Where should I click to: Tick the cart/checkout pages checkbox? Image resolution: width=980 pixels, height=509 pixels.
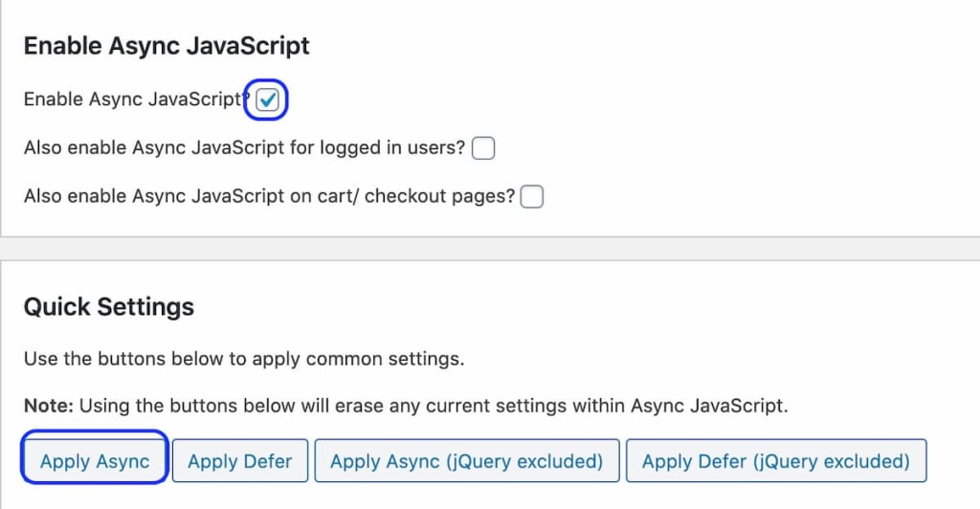[x=532, y=196]
